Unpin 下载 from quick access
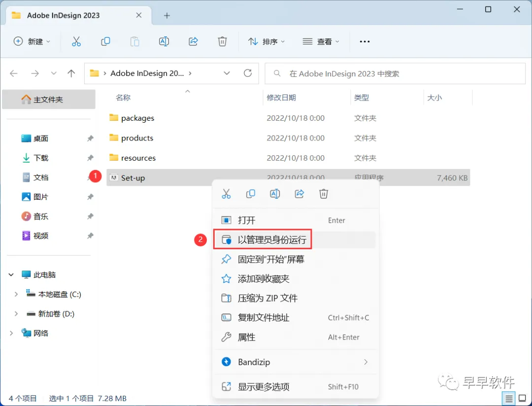 tap(90, 158)
